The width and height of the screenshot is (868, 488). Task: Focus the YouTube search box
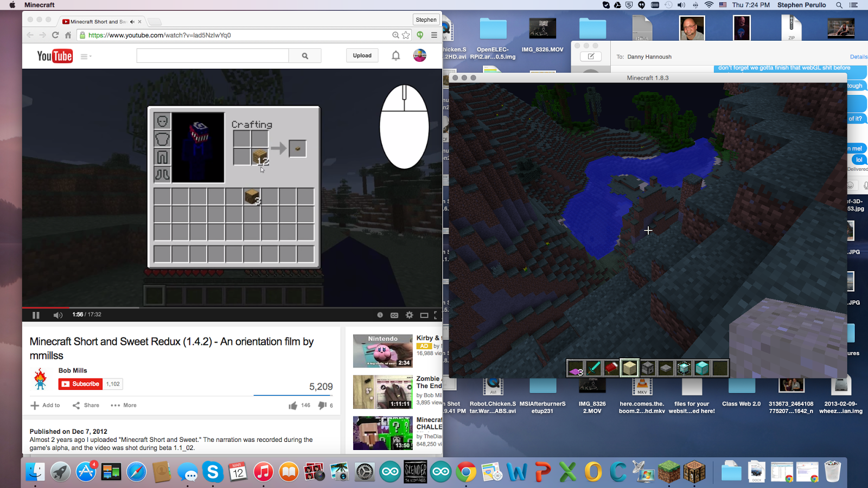click(x=213, y=55)
